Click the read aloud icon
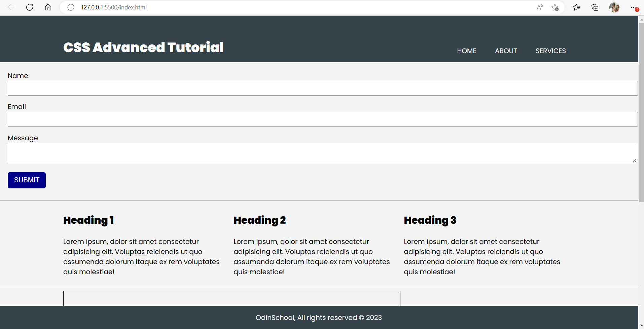This screenshot has width=644, height=329. pyautogui.click(x=540, y=7)
